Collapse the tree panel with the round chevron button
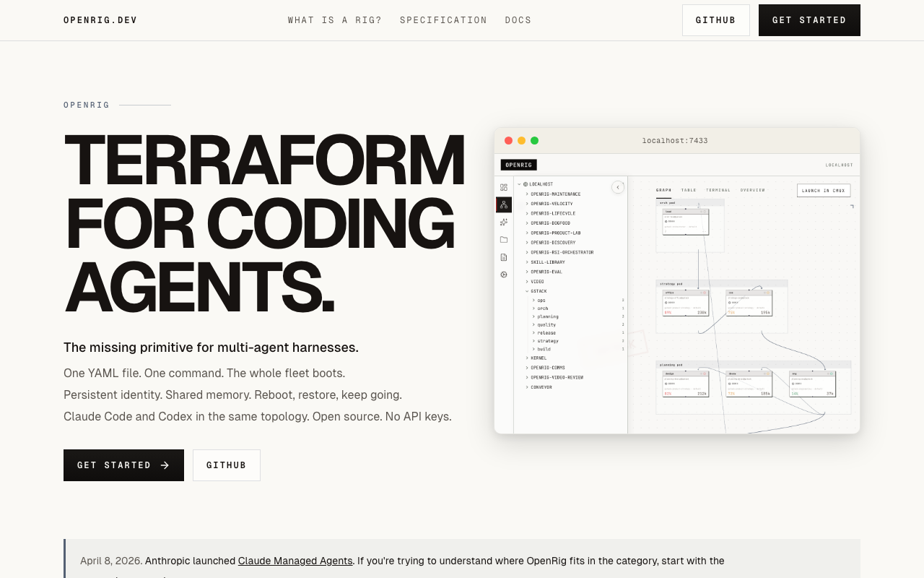The width and height of the screenshot is (924, 578). [x=618, y=187]
